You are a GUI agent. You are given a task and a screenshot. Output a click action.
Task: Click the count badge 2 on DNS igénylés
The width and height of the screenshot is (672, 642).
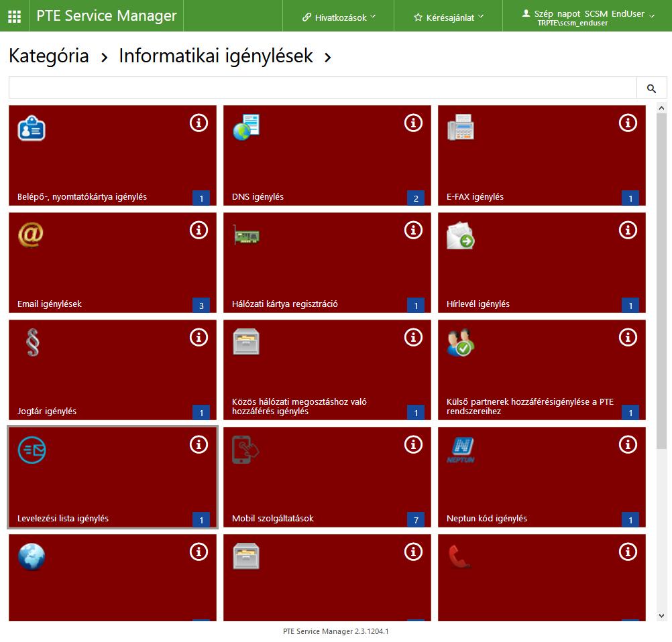point(416,198)
